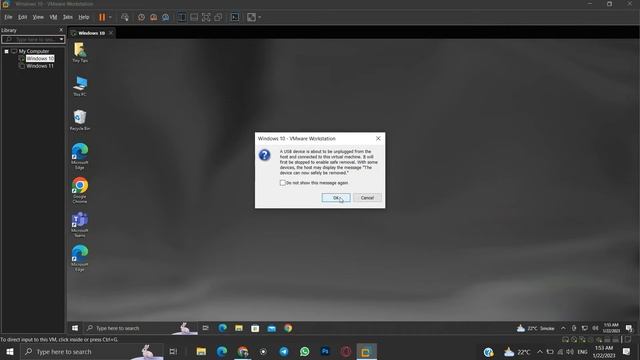Image resolution: width=640 pixels, height=360 pixels.
Task: Open Edge from the guest taskbar
Action: 222,328
